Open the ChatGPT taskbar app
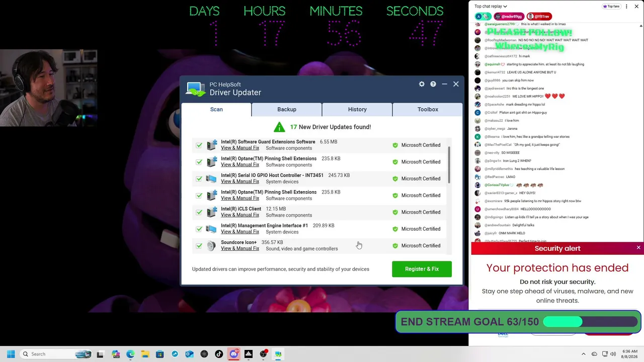Screen dimensions: 644x362 pos(204,354)
